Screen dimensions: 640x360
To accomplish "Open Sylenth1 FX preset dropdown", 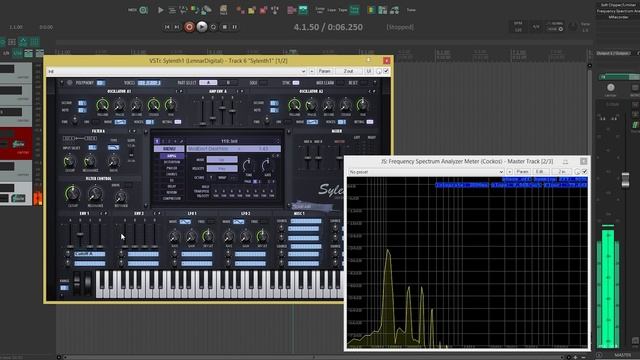I will pyautogui.click(x=303, y=71).
